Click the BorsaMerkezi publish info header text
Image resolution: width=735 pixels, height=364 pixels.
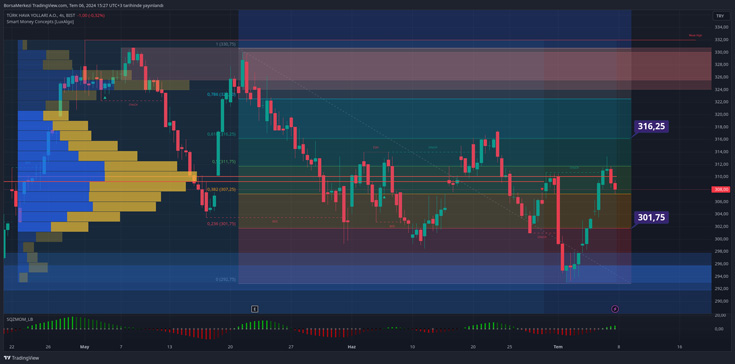tap(83, 5)
